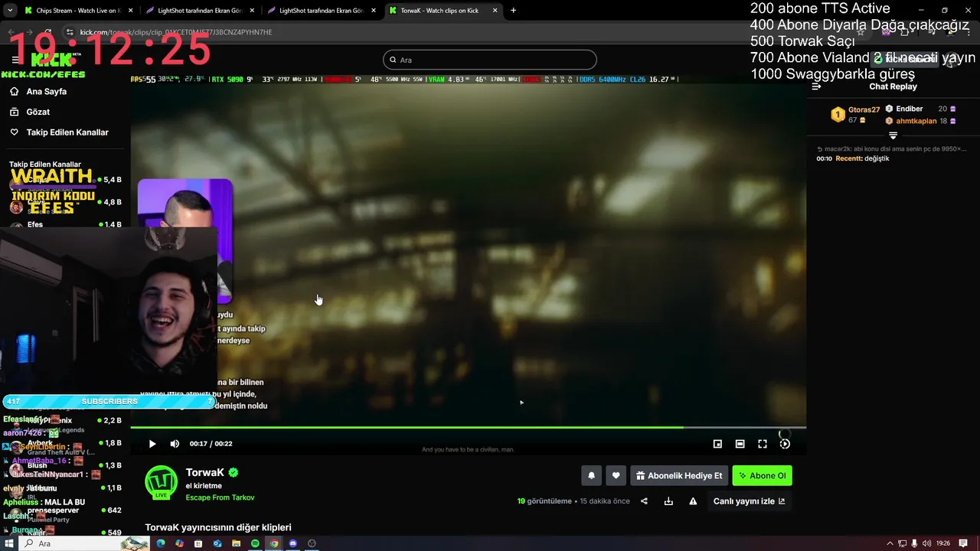Open Efes channel in followed list

(x=65, y=225)
